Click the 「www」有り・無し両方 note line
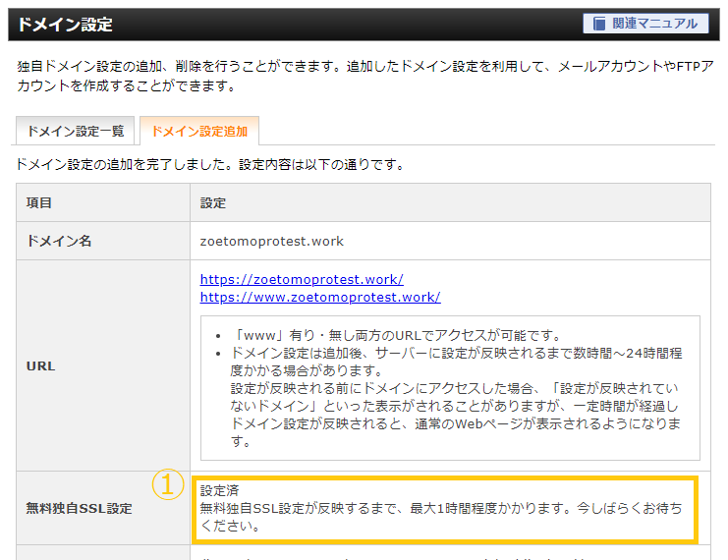 [x=398, y=335]
